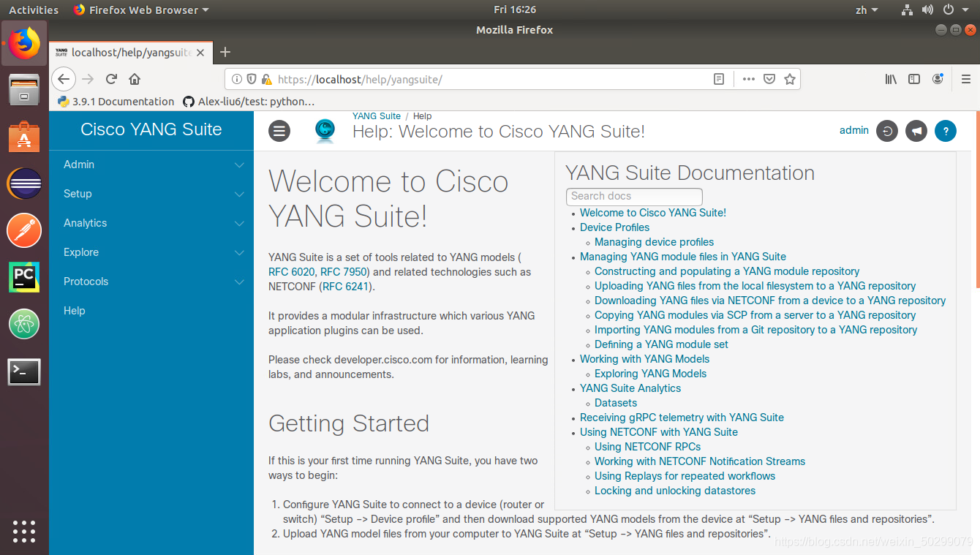Show Firefox sidebars icon

(914, 79)
